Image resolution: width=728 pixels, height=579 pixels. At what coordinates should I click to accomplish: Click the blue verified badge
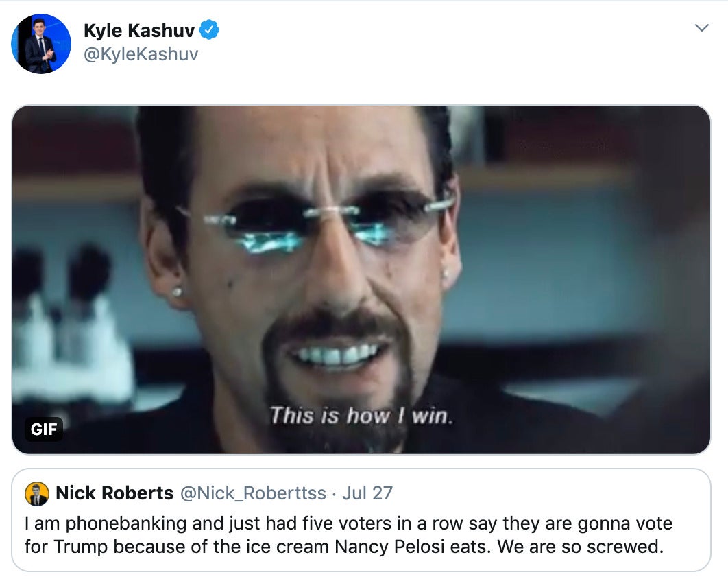[x=209, y=30]
